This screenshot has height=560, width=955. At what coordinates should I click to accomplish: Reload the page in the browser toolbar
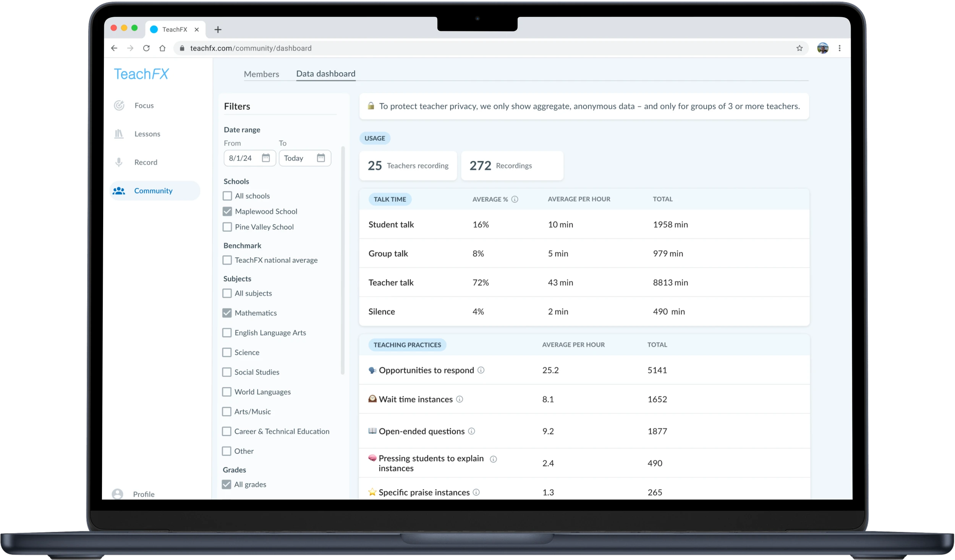tap(146, 48)
